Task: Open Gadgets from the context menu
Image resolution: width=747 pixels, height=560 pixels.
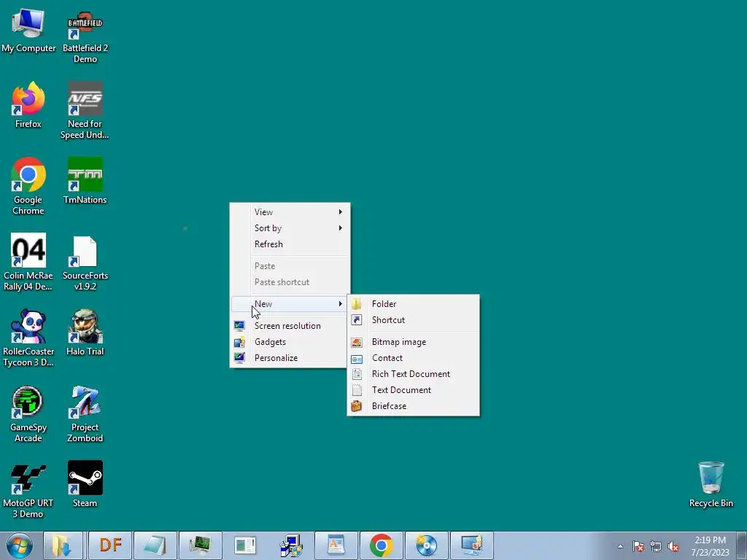Action: point(290,342)
